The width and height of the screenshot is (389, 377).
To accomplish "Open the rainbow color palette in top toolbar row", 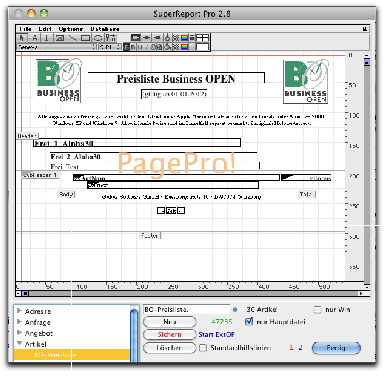I will (184, 38).
